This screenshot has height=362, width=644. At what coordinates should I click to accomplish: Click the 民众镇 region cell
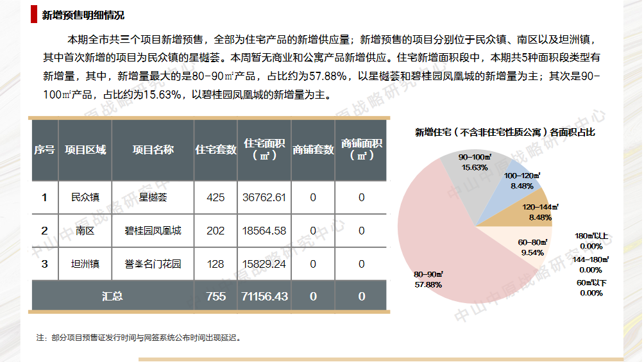(x=85, y=197)
